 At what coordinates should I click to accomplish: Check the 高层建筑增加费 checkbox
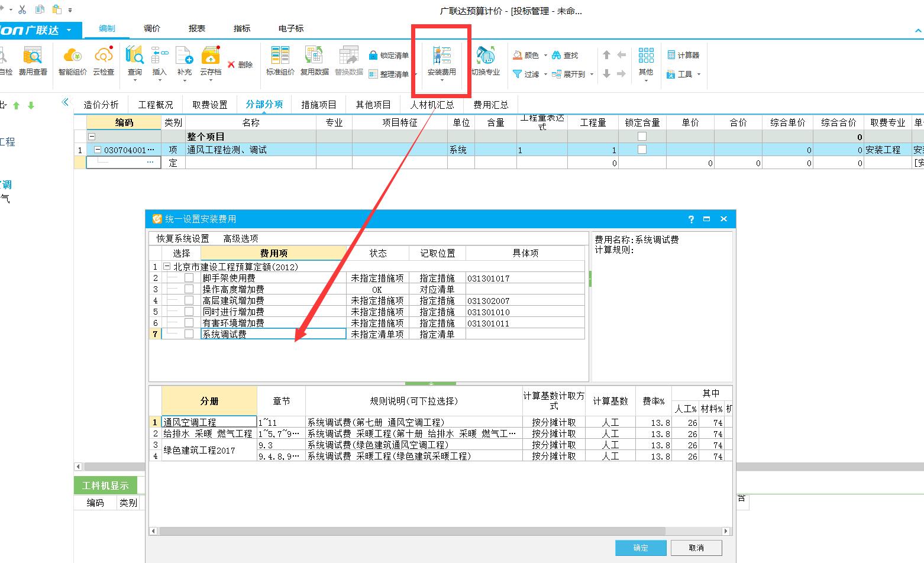pos(189,300)
